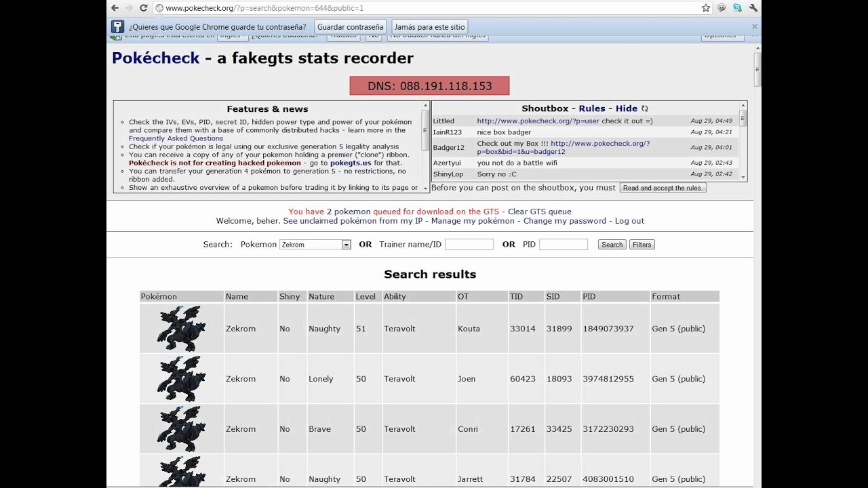868x488 pixels.
Task: Click queued for download on the GTS link
Action: coord(436,211)
